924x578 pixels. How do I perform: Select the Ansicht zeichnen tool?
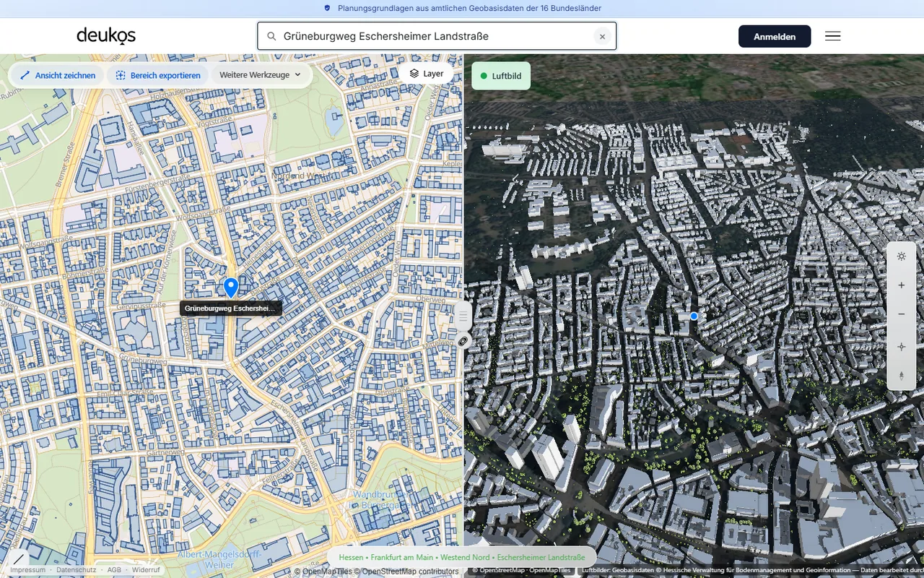point(58,75)
